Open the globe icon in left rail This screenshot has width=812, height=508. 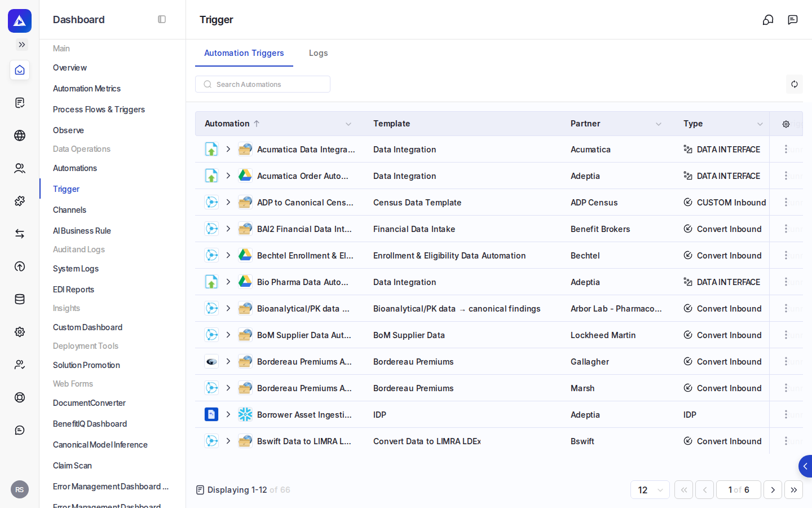click(x=20, y=135)
